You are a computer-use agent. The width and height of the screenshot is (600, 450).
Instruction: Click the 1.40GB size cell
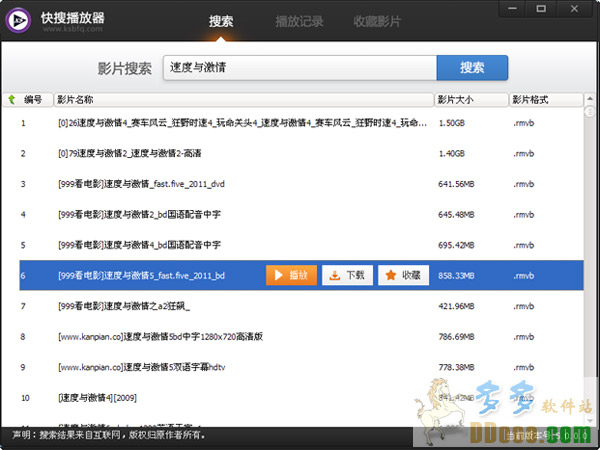452,154
